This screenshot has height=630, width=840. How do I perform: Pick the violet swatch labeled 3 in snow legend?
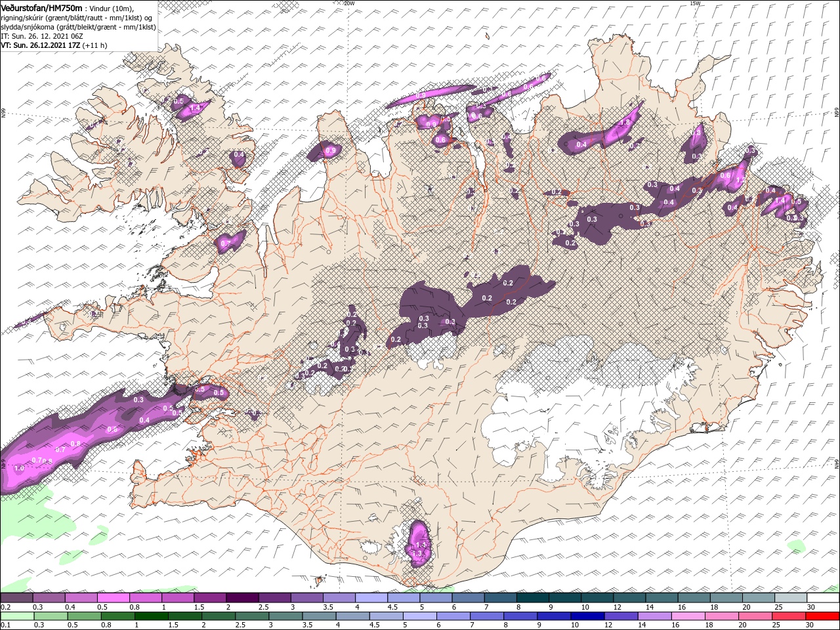click(x=306, y=598)
